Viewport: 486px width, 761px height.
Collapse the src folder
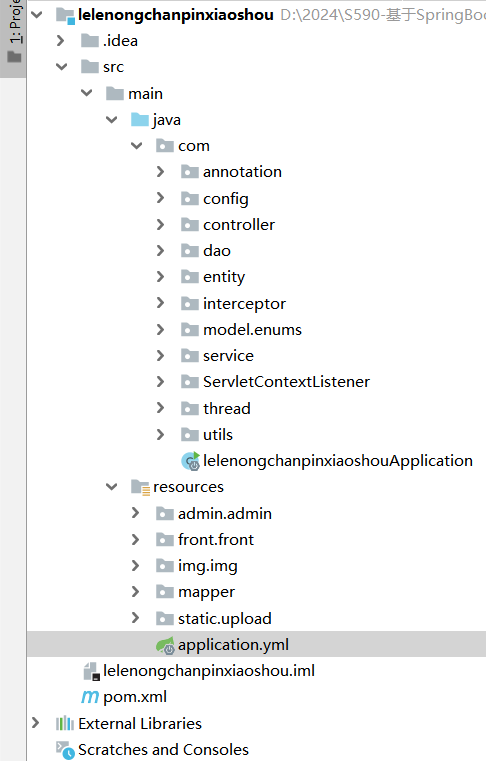click(x=61, y=66)
